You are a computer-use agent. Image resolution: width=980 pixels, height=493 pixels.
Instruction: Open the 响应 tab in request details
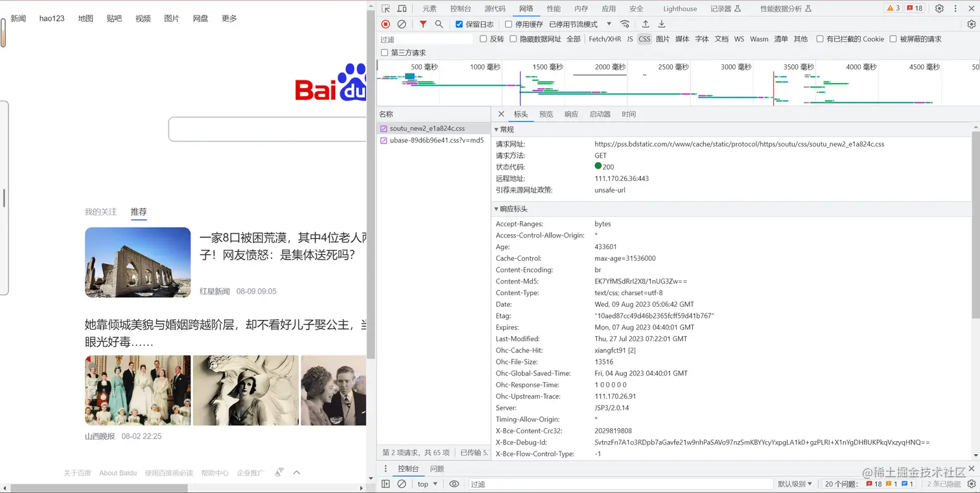click(x=571, y=114)
